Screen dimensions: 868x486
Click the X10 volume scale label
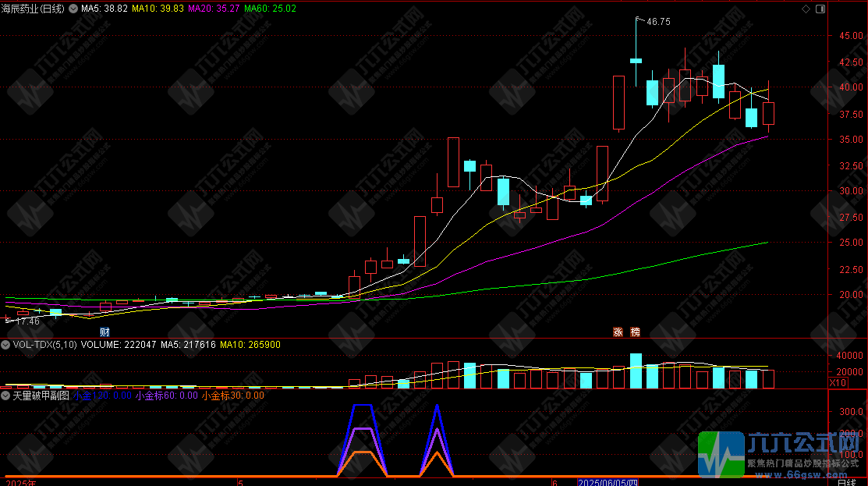[837, 383]
